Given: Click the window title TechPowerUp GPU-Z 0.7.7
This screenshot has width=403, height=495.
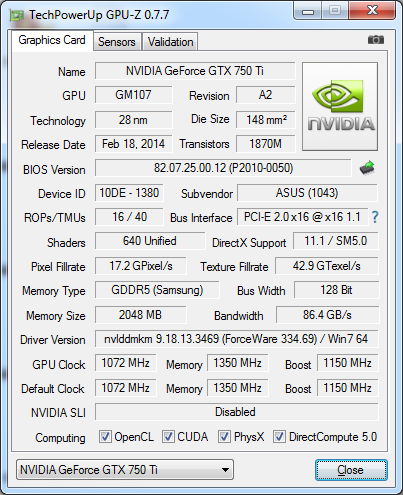Looking at the screenshot, I should pos(99,15).
